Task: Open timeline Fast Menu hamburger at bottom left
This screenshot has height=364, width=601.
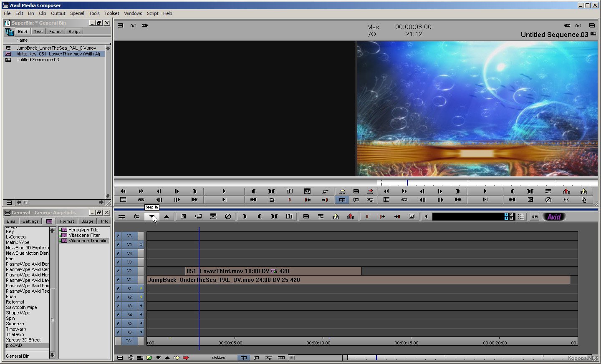Action: [x=120, y=358]
